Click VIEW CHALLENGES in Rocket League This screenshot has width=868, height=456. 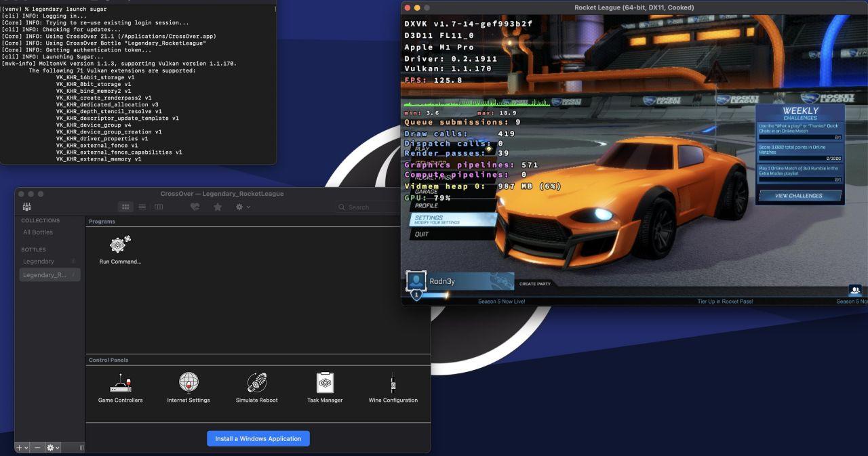click(800, 196)
